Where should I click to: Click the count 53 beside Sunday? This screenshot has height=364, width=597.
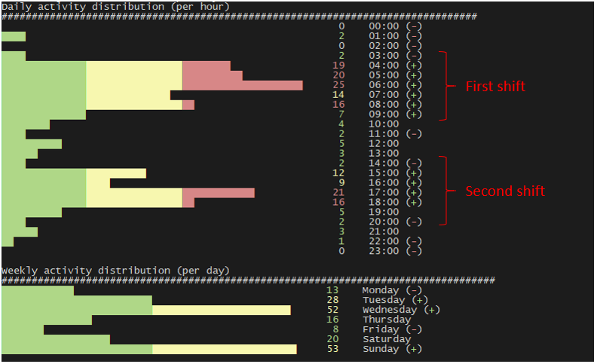[332, 349]
